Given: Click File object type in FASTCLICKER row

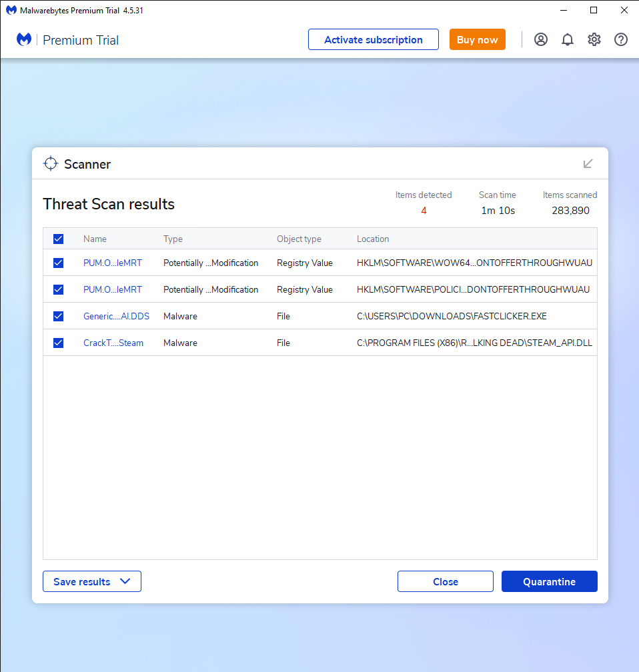Looking at the screenshot, I should (x=283, y=316).
